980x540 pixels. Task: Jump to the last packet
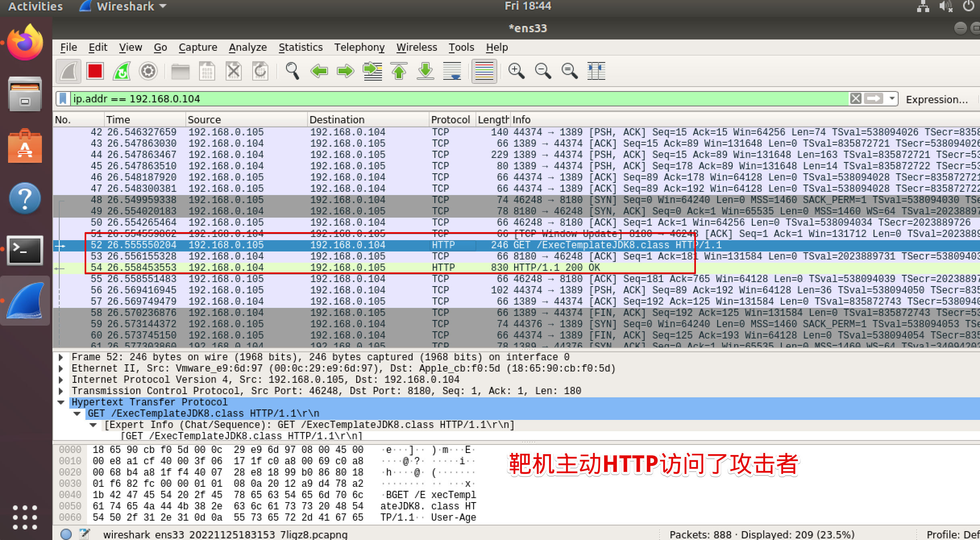pos(425,71)
